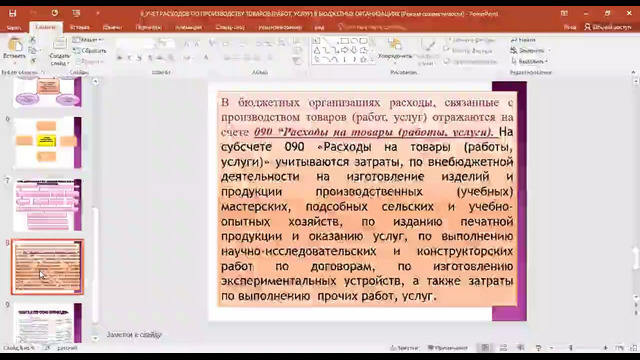The image size is (640, 360).
Task: Open the File (Файл) tab
Action: [14, 27]
